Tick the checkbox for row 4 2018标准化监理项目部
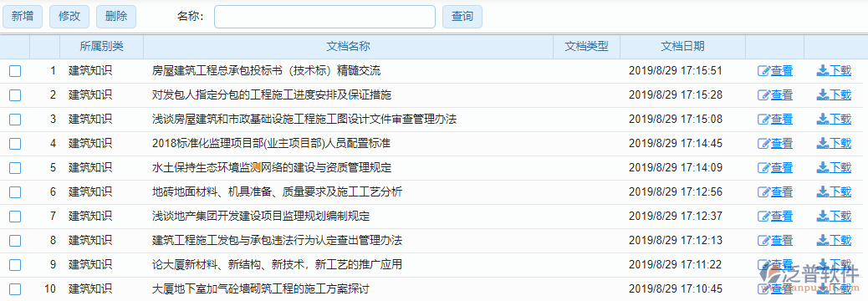Screen dimensions: 868x301 15,144
